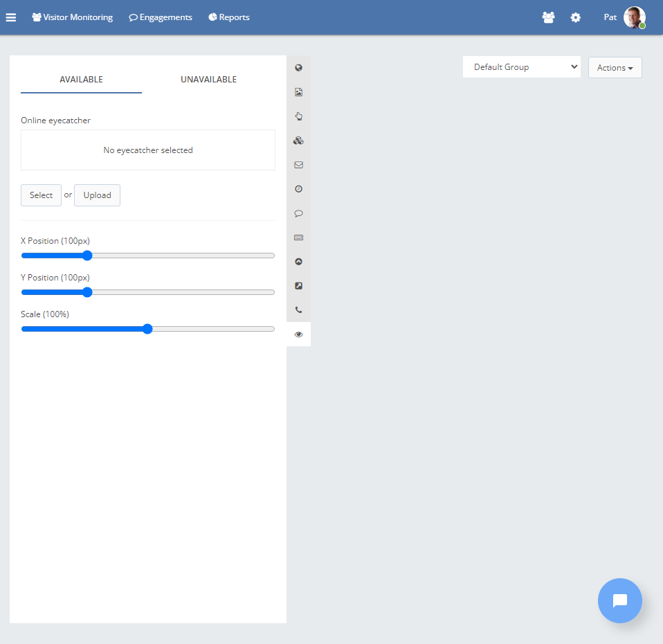663x644 pixels.
Task: Click the envelope email icon
Action: pyautogui.click(x=298, y=165)
